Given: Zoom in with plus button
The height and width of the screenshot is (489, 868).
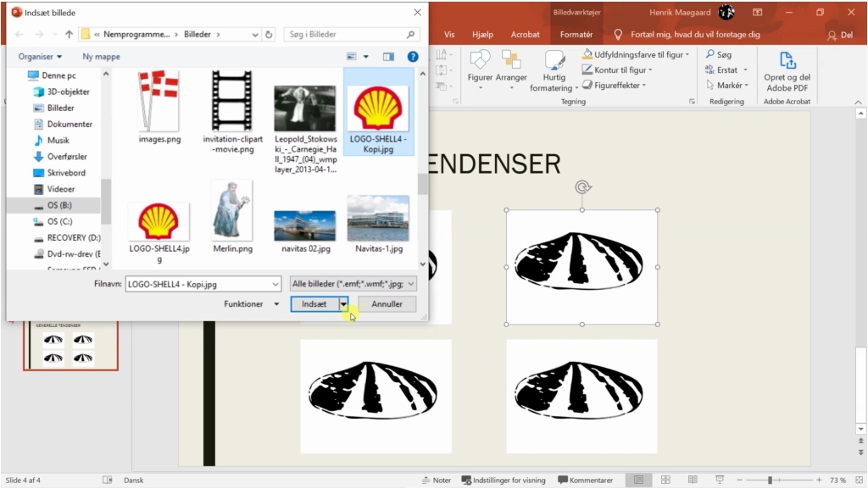Looking at the screenshot, I should pyautogui.click(x=820, y=481).
